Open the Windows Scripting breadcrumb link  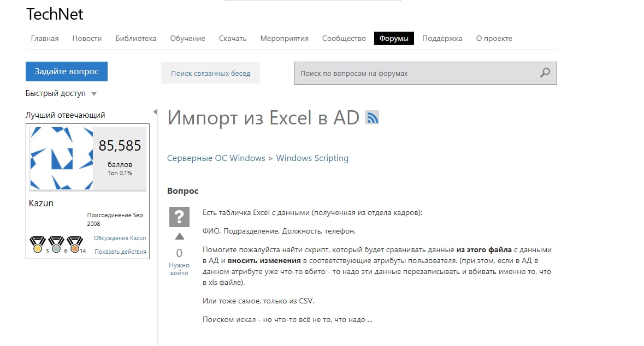point(312,158)
